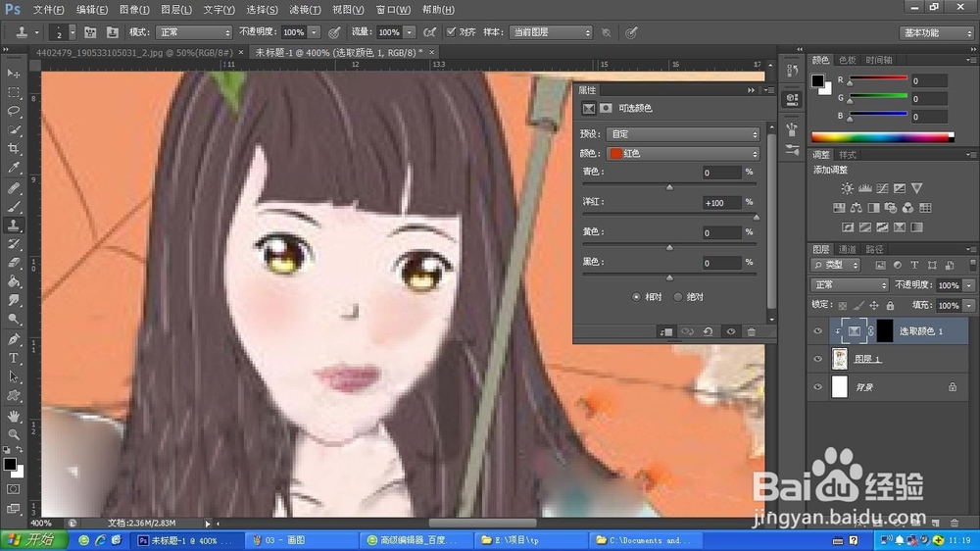
Task: Click the 青色 cyan slider handle
Action: click(669, 187)
